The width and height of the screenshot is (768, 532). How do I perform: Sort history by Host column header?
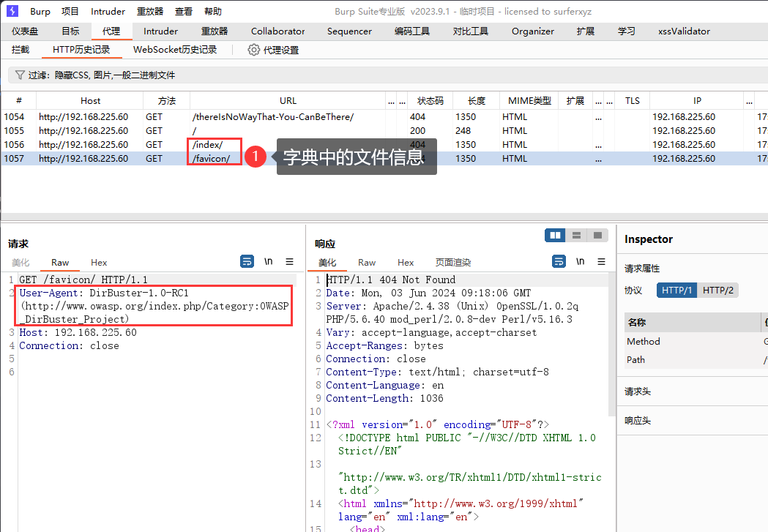point(90,100)
